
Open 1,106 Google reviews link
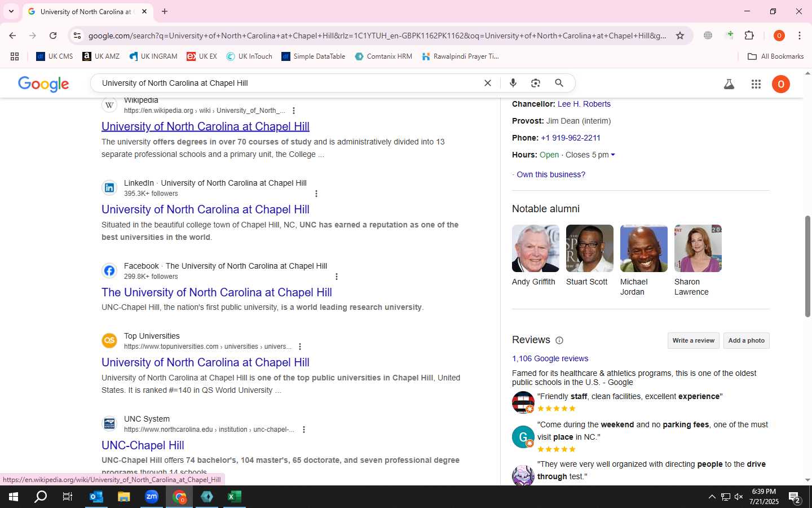tap(550, 358)
